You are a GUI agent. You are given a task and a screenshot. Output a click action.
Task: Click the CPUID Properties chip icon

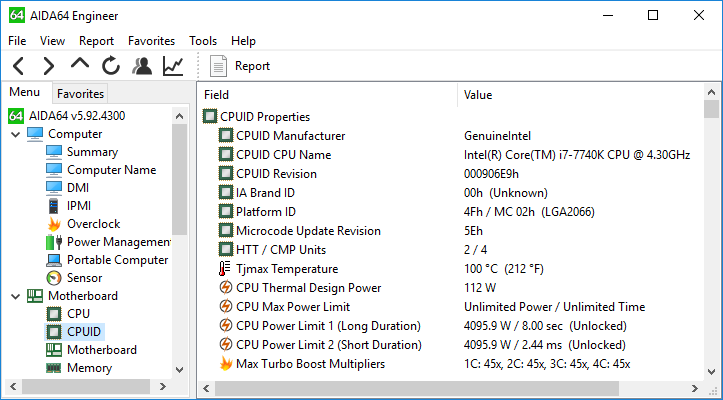(210, 117)
